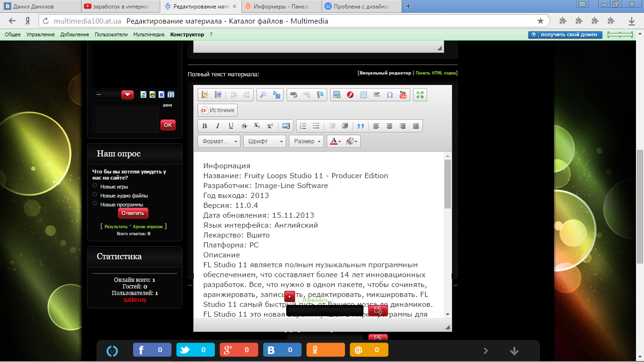Screen dimensions: 644x362
Task: Insert a bulleted list
Action: [x=316, y=126]
